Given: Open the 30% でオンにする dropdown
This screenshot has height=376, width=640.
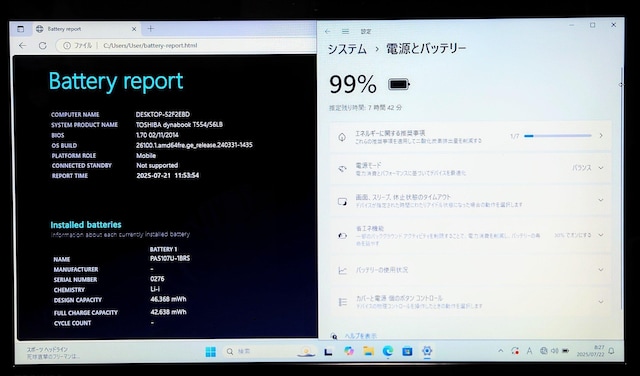Looking at the screenshot, I should coord(578,235).
